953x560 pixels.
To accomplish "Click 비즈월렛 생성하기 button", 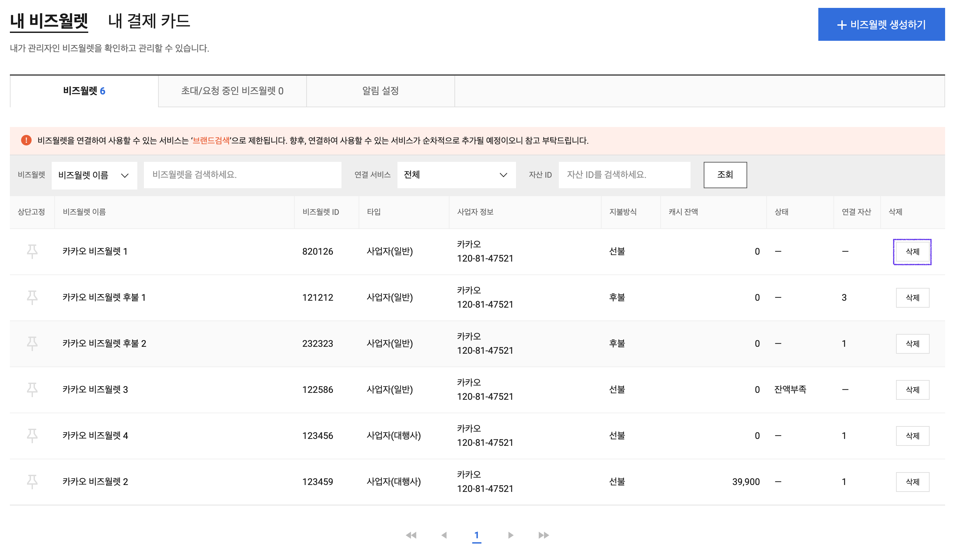I will [x=881, y=25].
